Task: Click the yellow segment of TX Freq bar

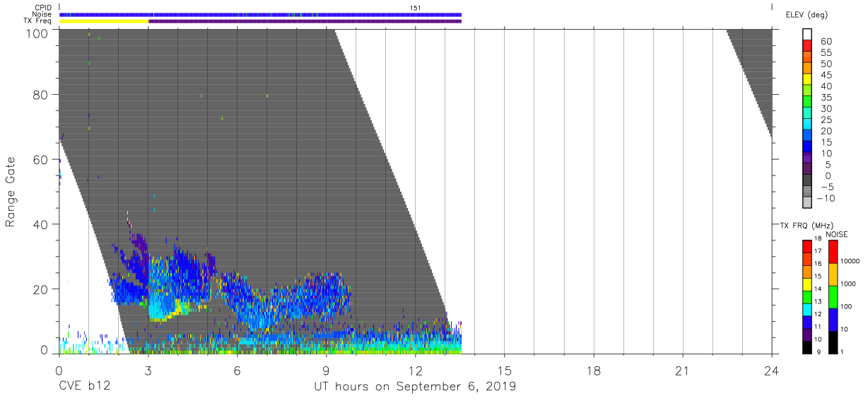Action: [x=104, y=21]
